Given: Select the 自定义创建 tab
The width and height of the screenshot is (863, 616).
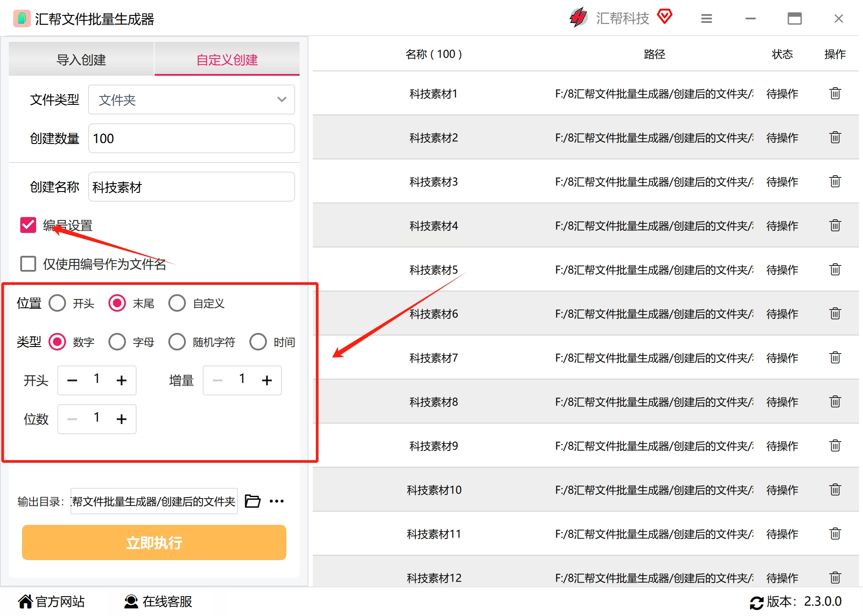Looking at the screenshot, I should pyautogui.click(x=227, y=59).
